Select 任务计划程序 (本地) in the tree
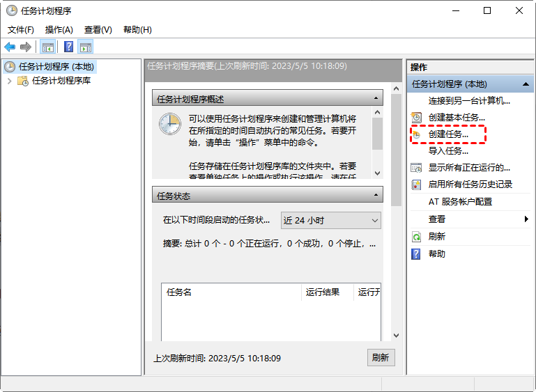This screenshot has width=536, height=392. (x=56, y=67)
